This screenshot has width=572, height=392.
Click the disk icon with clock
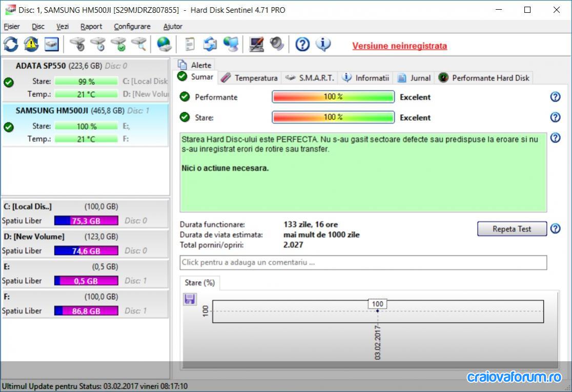[x=98, y=45]
